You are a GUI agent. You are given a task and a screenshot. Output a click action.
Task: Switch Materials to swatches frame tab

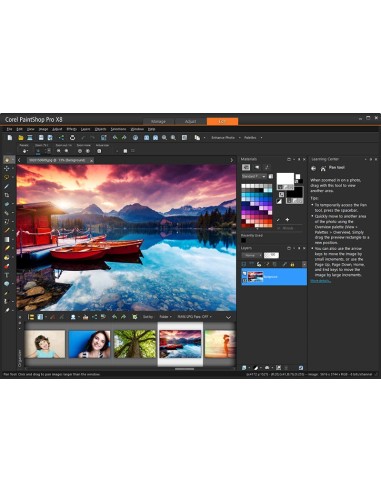246,167
